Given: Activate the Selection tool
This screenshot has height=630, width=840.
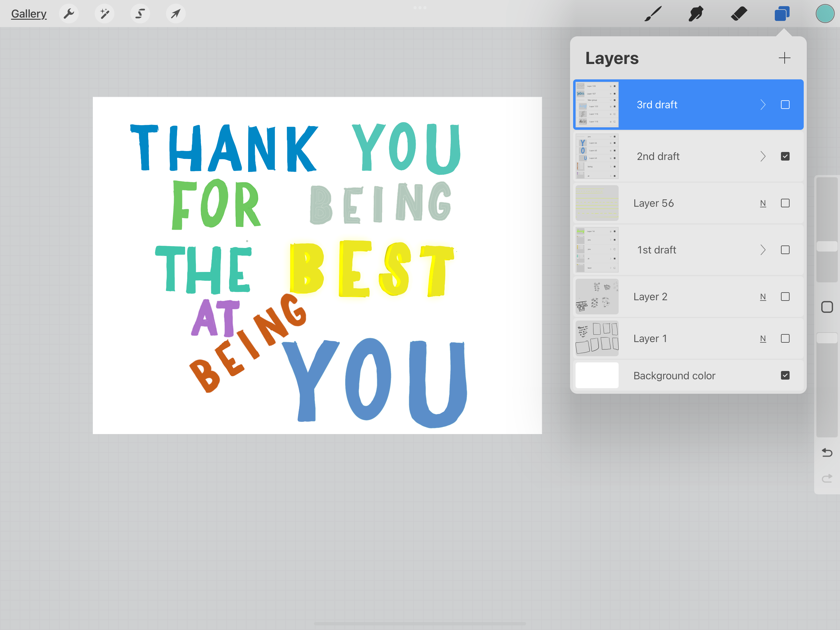Looking at the screenshot, I should tap(140, 14).
